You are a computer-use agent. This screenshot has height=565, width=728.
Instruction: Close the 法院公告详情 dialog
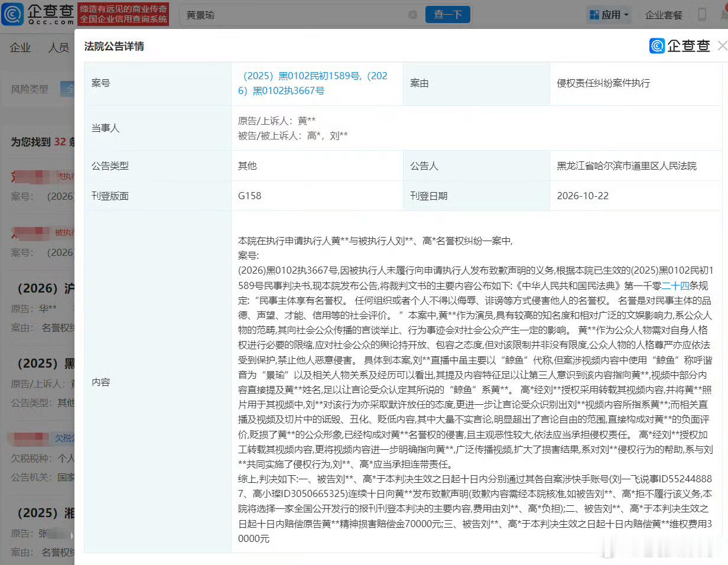721,46
